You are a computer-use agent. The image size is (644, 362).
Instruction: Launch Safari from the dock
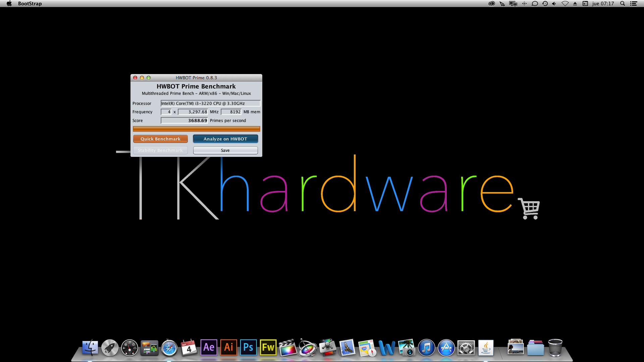pyautogui.click(x=169, y=348)
